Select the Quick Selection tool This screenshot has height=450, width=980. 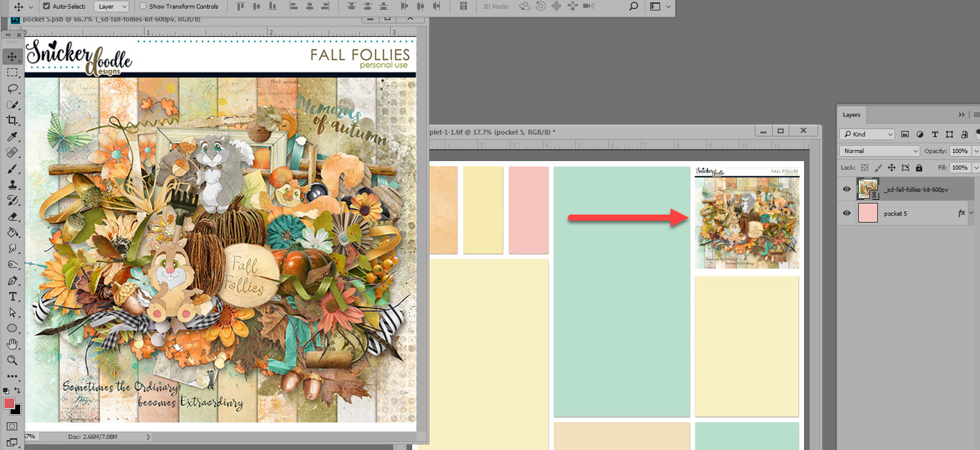12,105
